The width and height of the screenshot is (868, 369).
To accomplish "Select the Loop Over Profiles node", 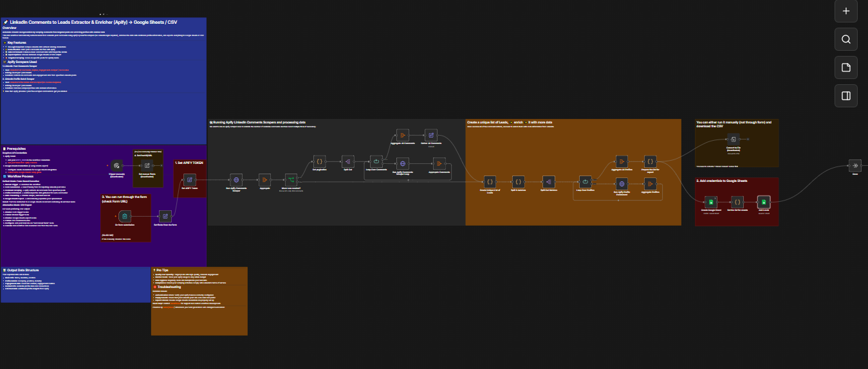I will (x=585, y=181).
